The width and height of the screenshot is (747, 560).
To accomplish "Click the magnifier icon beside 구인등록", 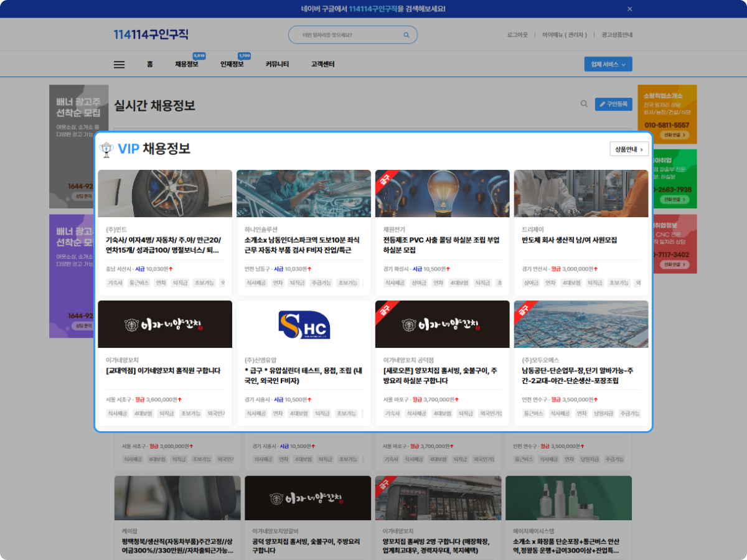I will (x=584, y=104).
